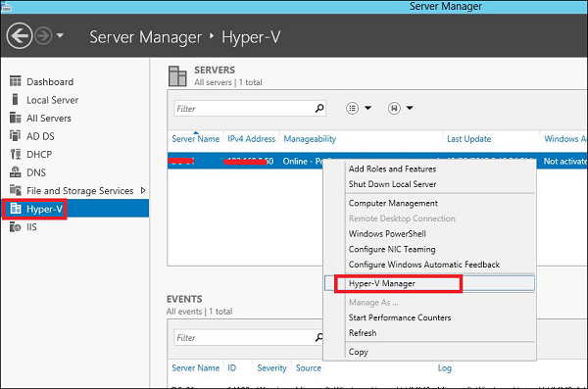Click Refresh in the context menu
This screenshot has height=389, width=588.
(x=363, y=333)
